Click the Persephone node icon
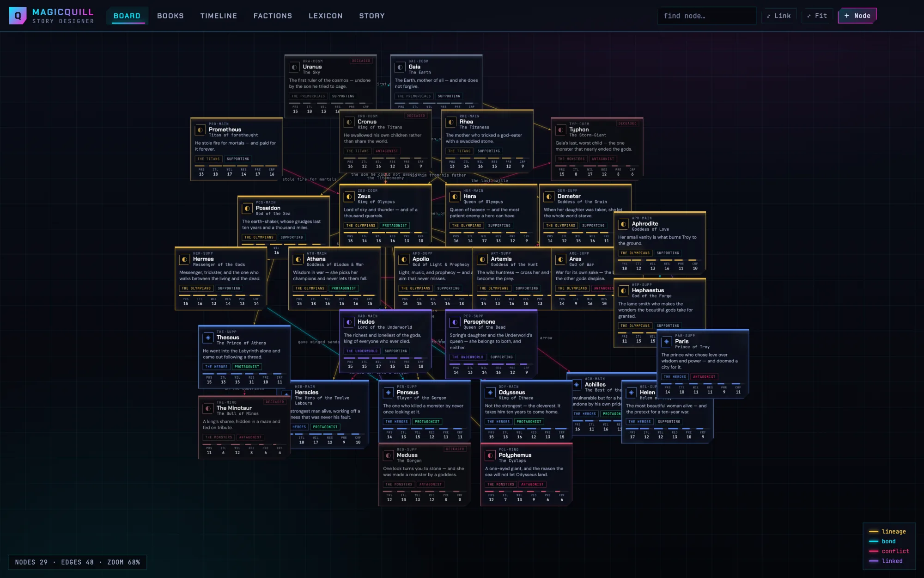Image resolution: width=924 pixels, height=578 pixels. tap(455, 322)
